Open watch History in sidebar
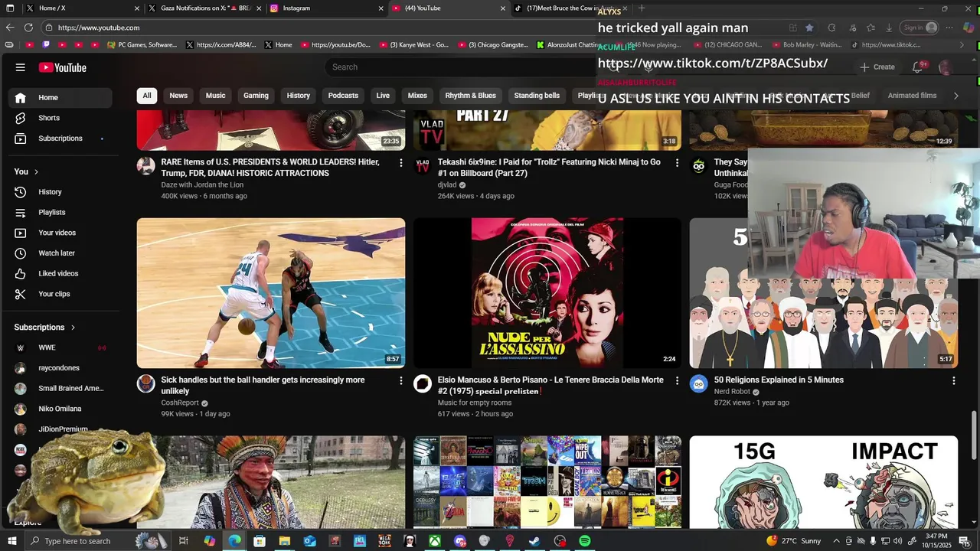Viewport: 980px width, 551px height. pyautogui.click(x=60, y=192)
